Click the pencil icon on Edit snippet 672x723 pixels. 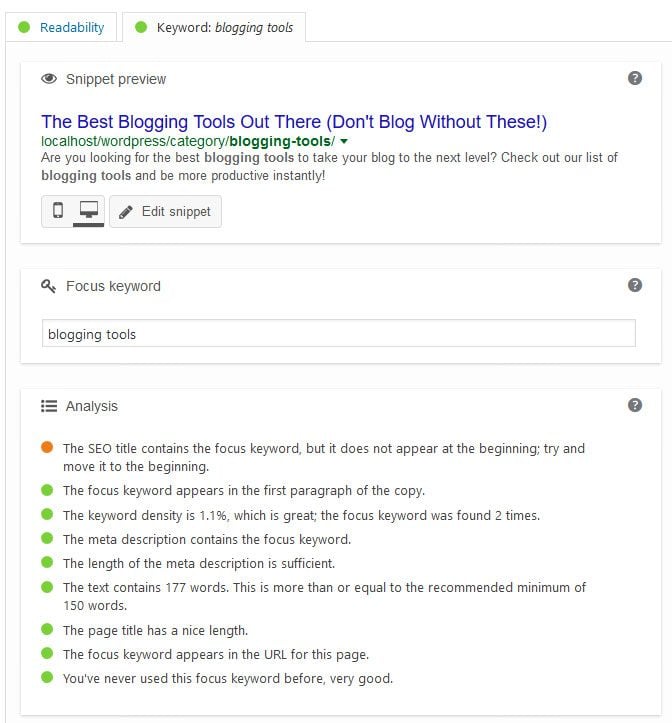pos(125,212)
